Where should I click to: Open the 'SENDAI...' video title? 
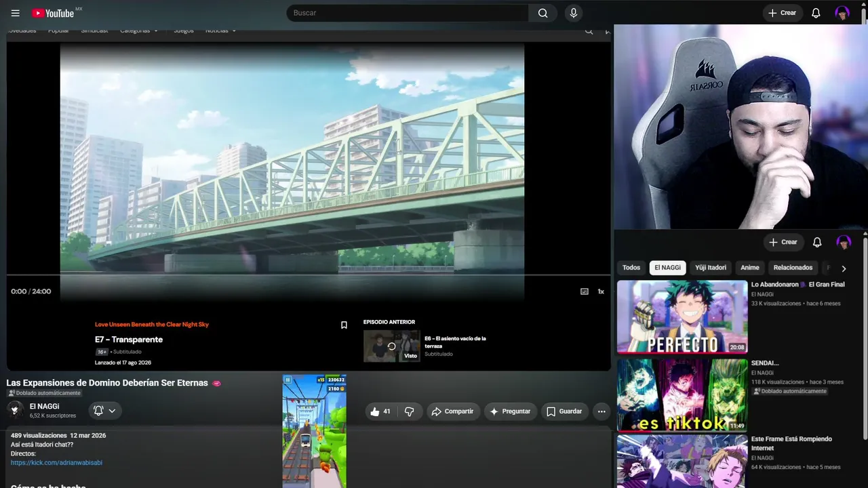765,363
